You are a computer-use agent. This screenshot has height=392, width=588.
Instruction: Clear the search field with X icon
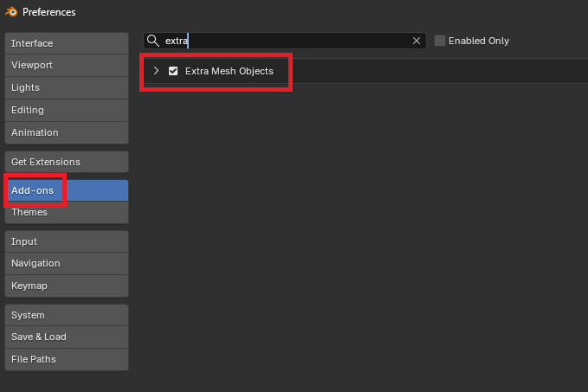417,41
